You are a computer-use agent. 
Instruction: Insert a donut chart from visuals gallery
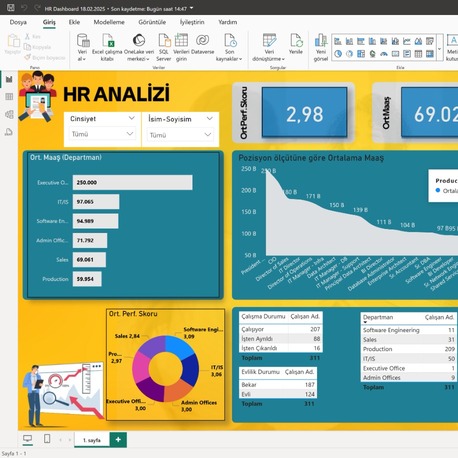tap(349, 54)
